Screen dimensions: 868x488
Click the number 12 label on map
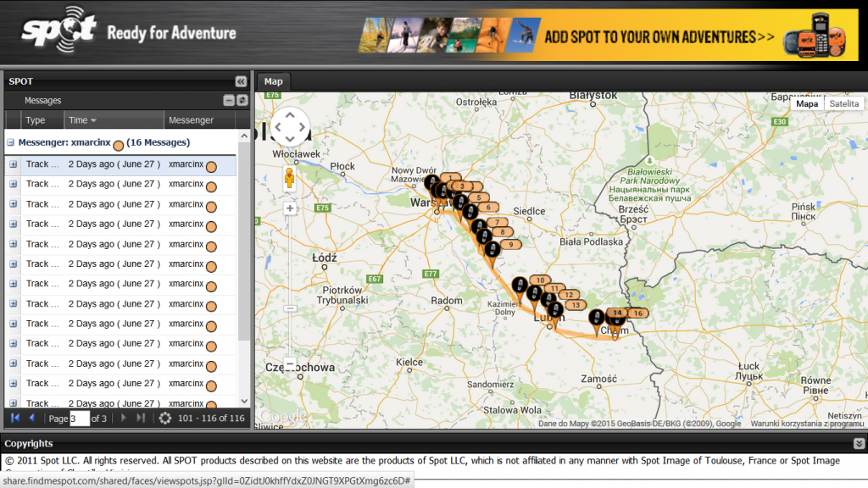pos(569,295)
